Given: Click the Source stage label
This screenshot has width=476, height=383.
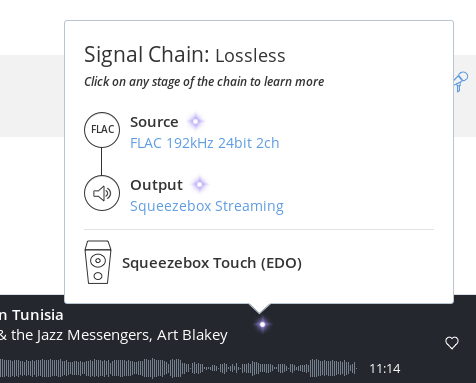Looking at the screenshot, I should pyautogui.click(x=154, y=122).
